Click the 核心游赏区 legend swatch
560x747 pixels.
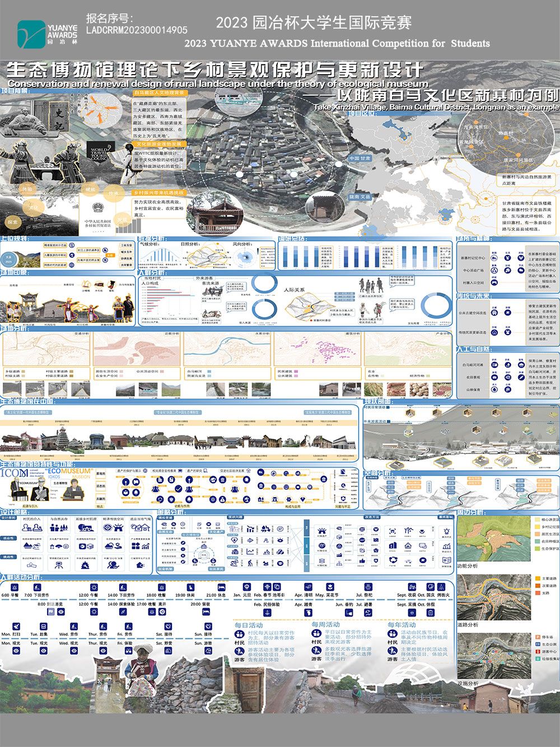536,519
